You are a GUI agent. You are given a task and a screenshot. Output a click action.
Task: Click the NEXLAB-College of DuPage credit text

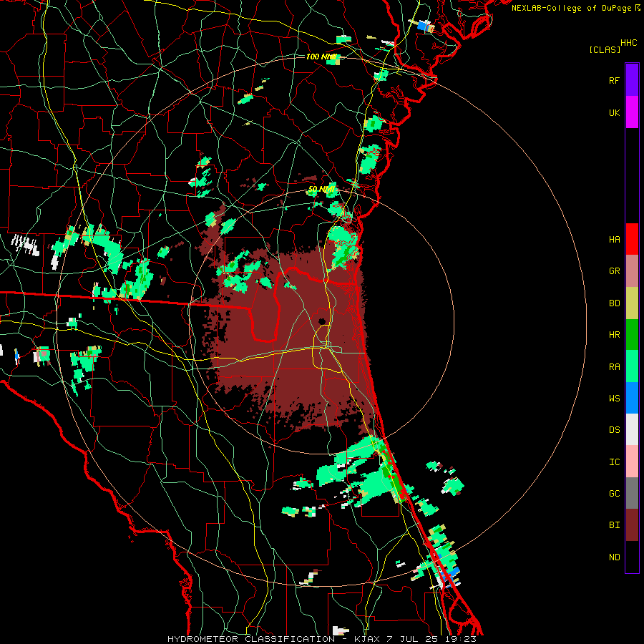click(571, 8)
